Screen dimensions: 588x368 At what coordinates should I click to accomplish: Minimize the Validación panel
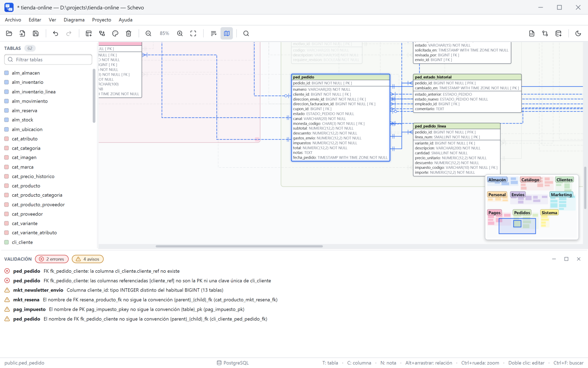pos(554,259)
